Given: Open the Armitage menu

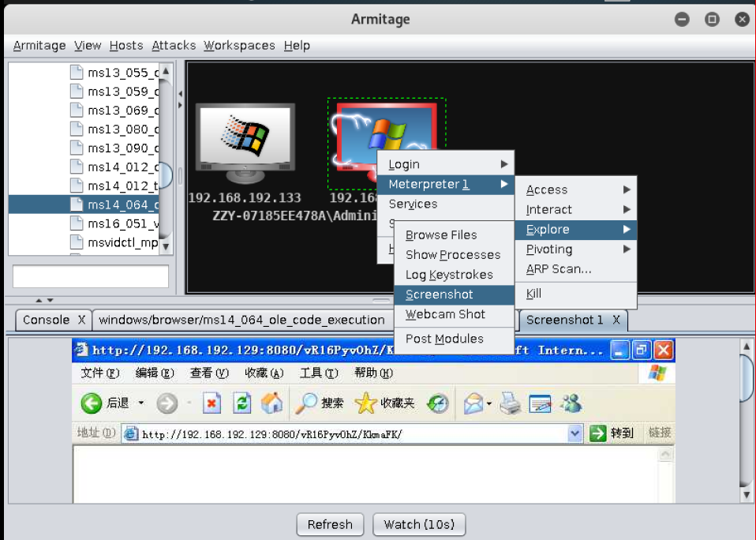Looking at the screenshot, I should [x=39, y=45].
